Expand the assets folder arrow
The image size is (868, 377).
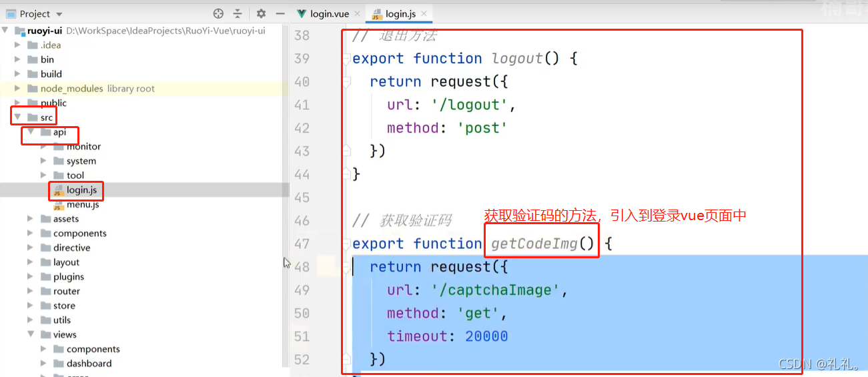click(x=31, y=219)
